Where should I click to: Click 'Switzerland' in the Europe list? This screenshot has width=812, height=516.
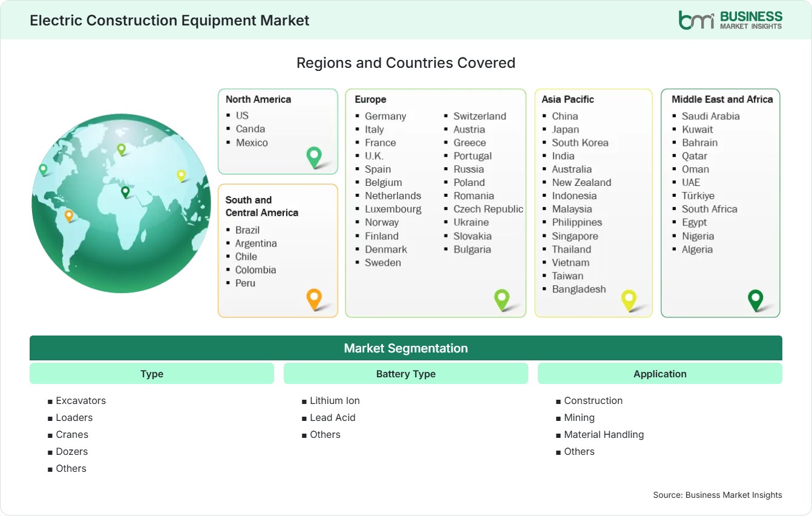tap(480, 116)
